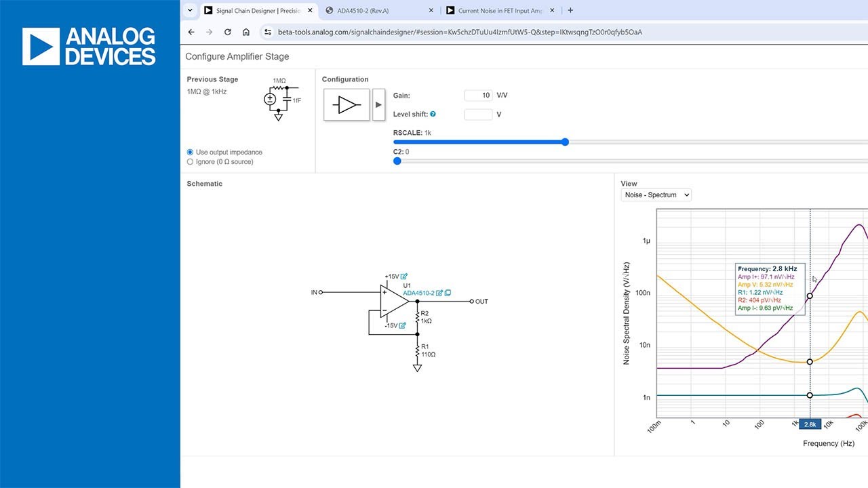Click the '1MΩ @ 1kHz' previous stage text
The image size is (868, 488).
(207, 91)
